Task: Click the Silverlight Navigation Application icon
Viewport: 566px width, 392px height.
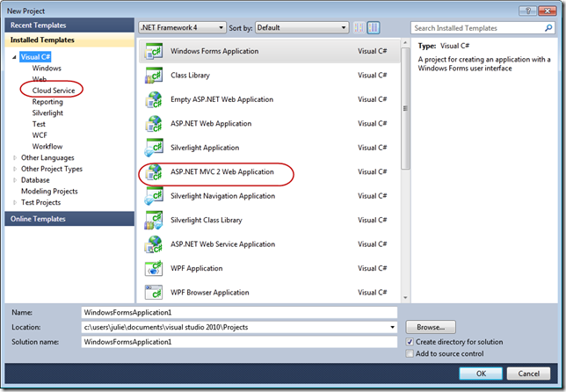Action: (154, 196)
